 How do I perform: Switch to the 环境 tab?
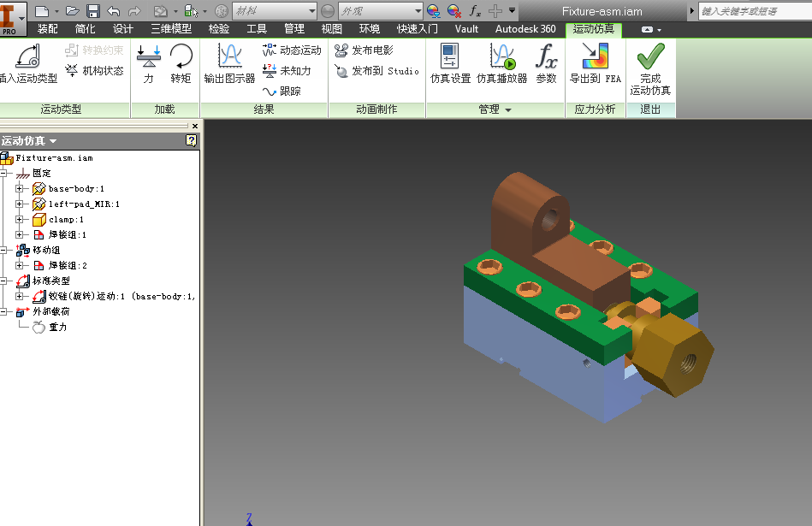point(370,29)
